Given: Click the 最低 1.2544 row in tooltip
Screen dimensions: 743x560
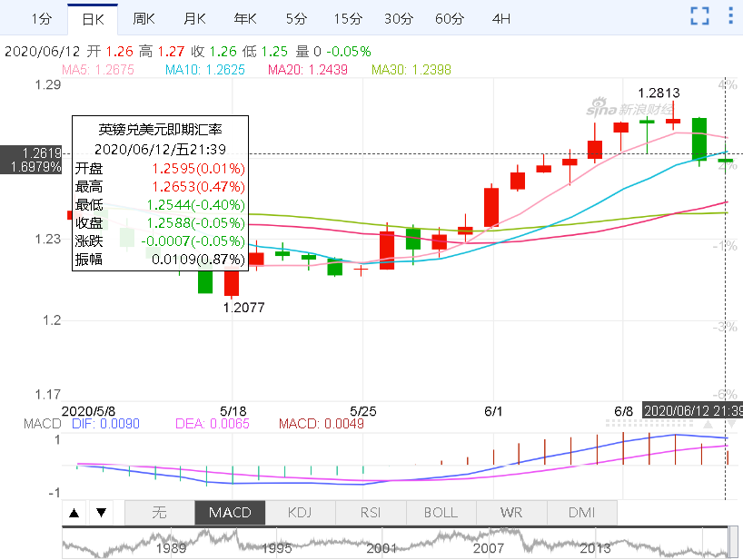Looking at the screenshot, I should click(x=160, y=205).
